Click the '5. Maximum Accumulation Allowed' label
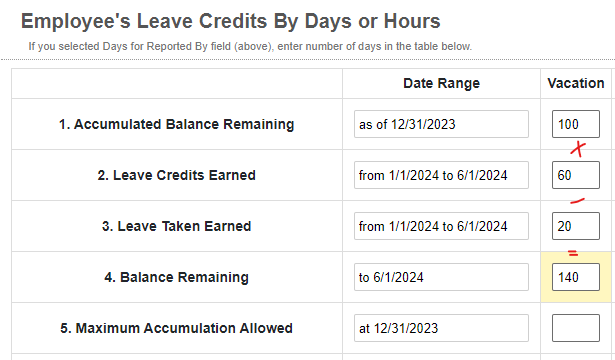The width and height of the screenshot is (615, 360). point(176,328)
